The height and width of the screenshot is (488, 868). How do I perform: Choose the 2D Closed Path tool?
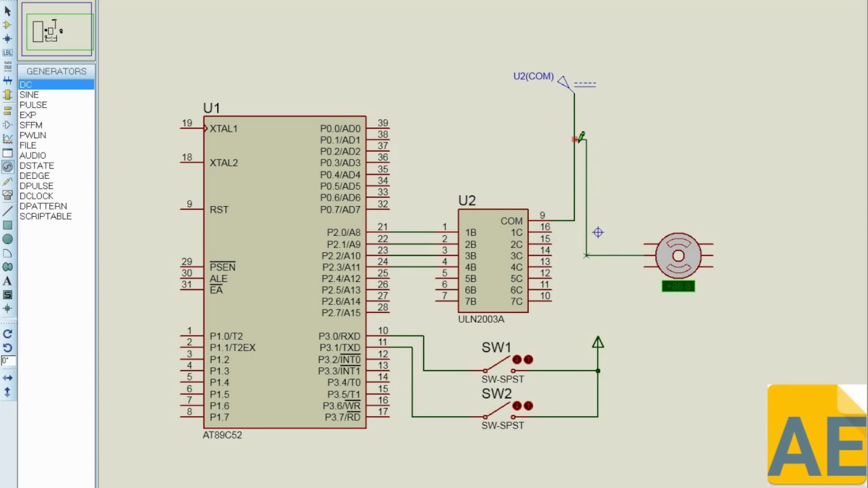pyautogui.click(x=7, y=267)
